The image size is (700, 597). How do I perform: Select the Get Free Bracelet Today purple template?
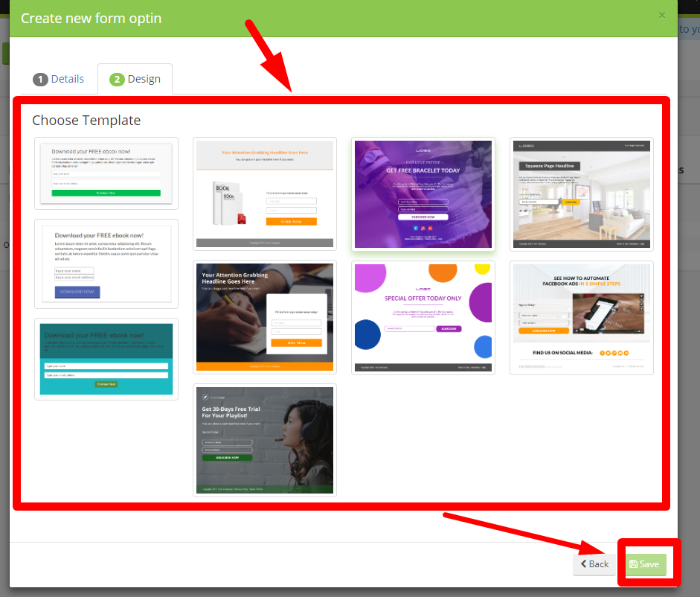[x=423, y=194]
